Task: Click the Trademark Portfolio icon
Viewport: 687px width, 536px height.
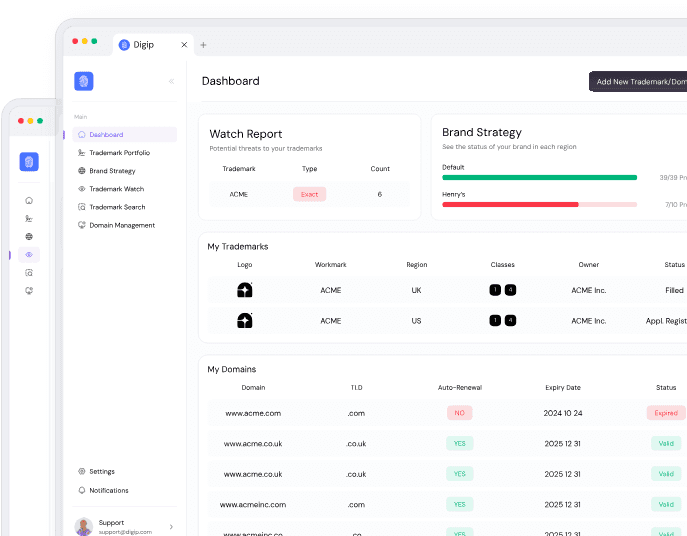Action: [81, 153]
